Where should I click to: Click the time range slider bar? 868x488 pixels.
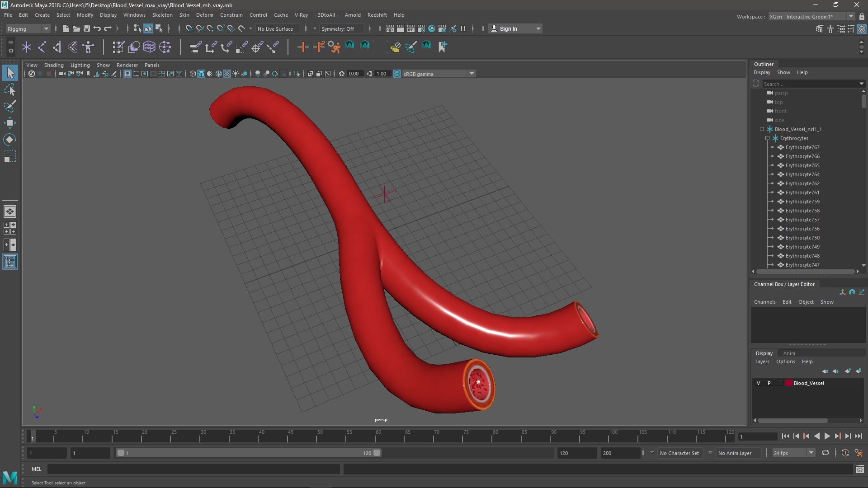[249, 453]
